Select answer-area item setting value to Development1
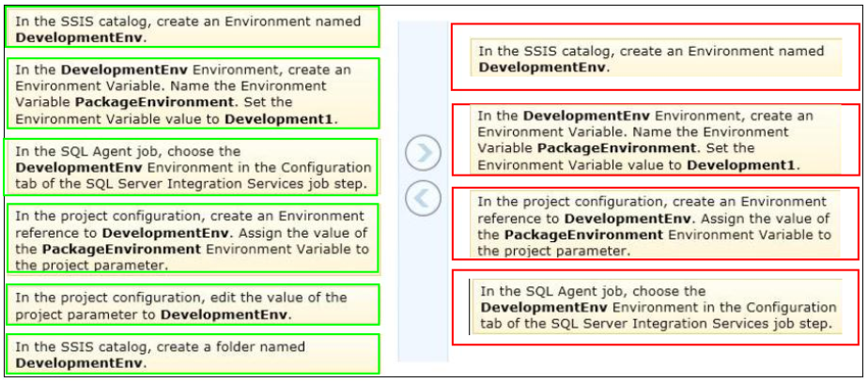The width and height of the screenshot is (868, 383). [x=656, y=140]
